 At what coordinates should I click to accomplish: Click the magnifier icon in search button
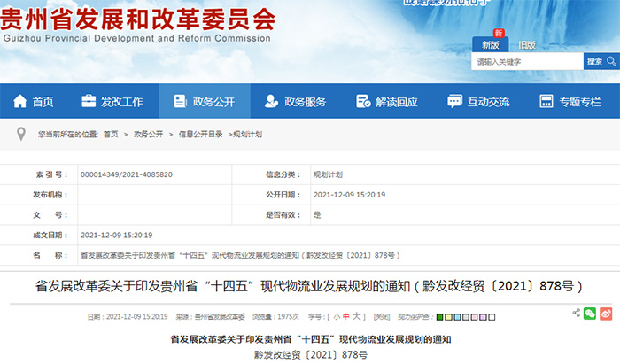click(x=612, y=61)
